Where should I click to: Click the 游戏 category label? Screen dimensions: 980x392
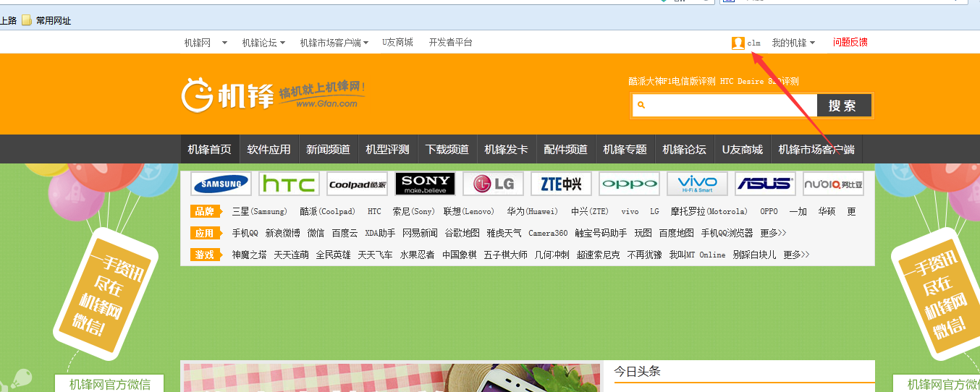tap(206, 255)
